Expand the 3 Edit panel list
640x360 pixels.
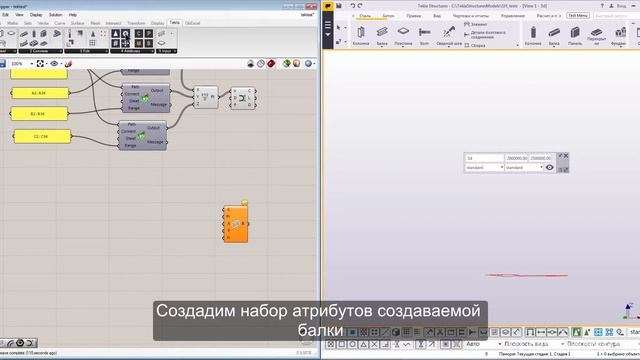[x=86, y=51]
